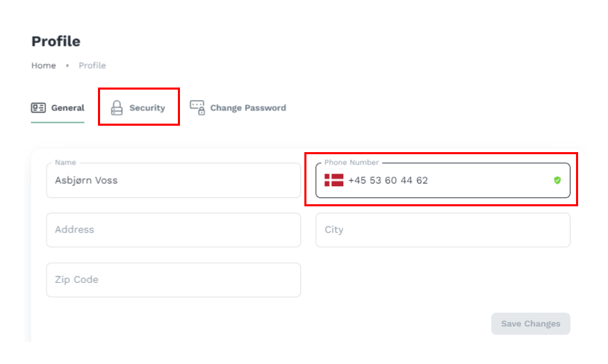Click the small Name field label
Image resolution: width=608 pixels, height=364 pixels.
click(65, 163)
